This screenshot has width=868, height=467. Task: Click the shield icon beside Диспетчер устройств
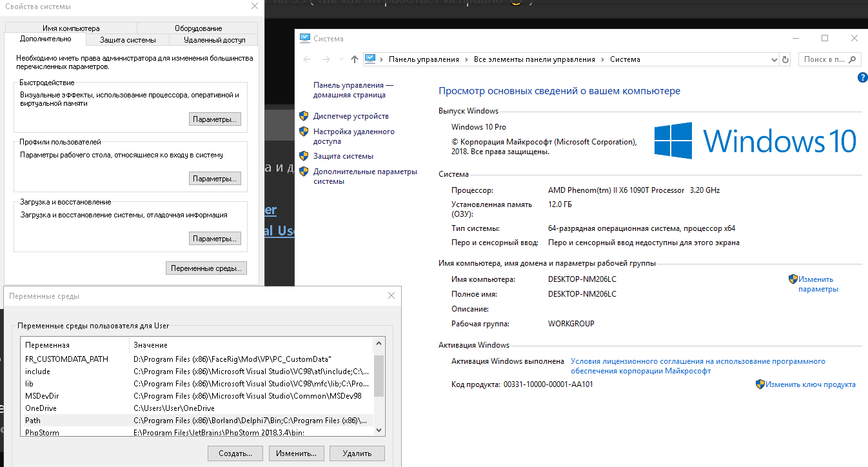click(x=304, y=116)
